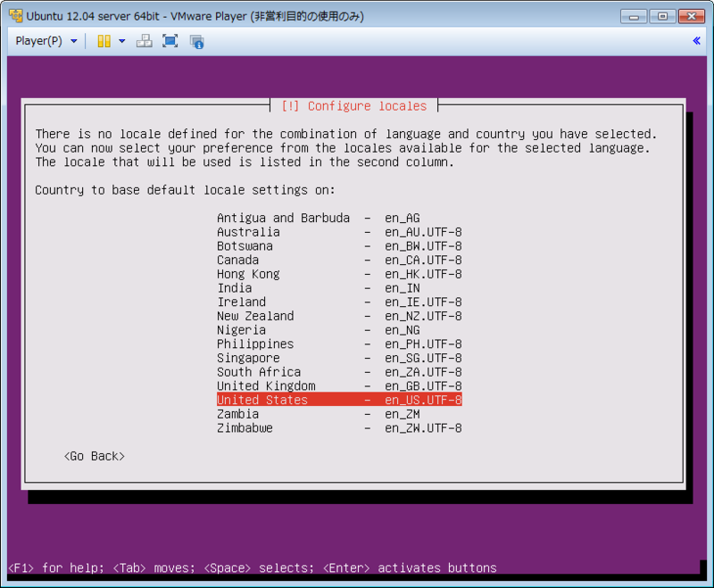Click the highlighted United States row

coord(339,400)
